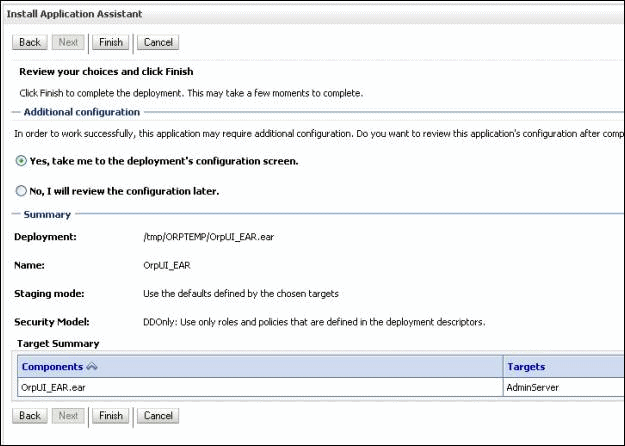Click the disabled bottom Next button
Viewport: 625px width, 446px height.
(x=68, y=416)
